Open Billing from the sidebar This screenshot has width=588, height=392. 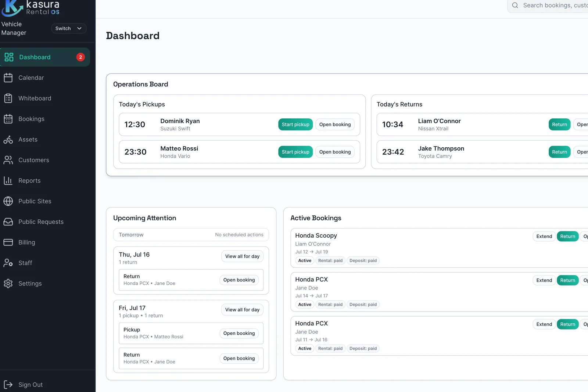(45, 242)
